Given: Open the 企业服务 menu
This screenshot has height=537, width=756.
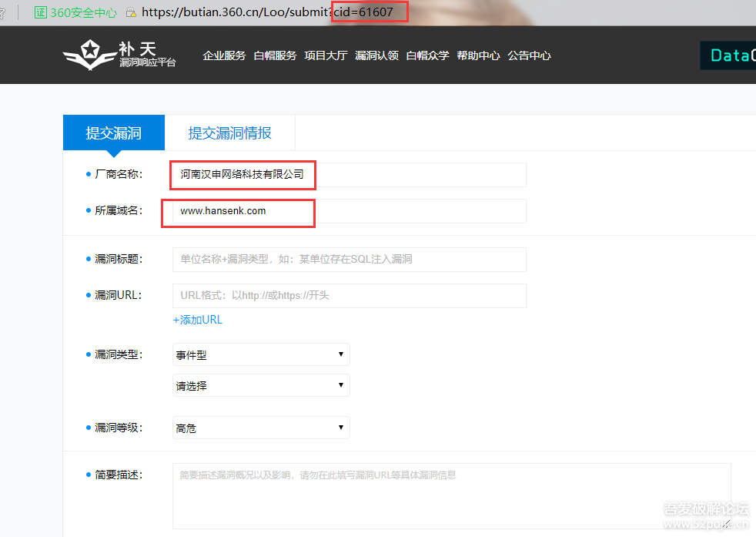Looking at the screenshot, I should [224, 55].
